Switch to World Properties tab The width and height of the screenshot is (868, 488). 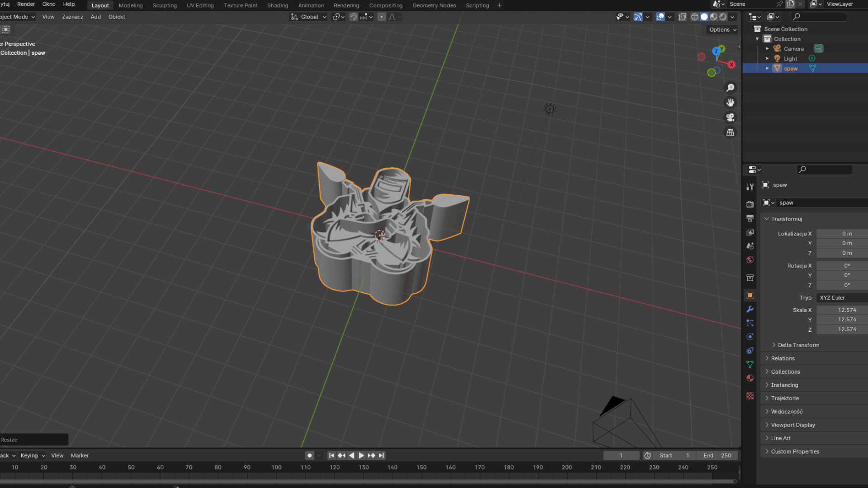[750, 260]
